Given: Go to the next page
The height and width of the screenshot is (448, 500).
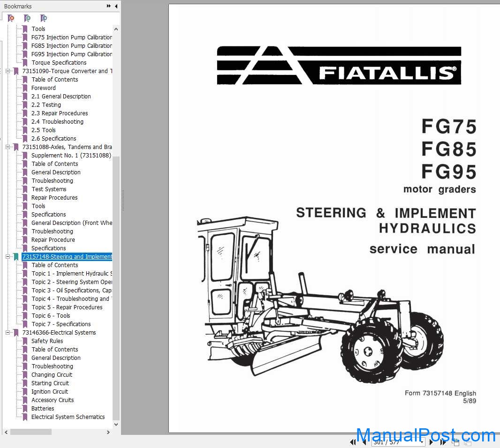Looking at the screenshot, I should coord(431,442).
